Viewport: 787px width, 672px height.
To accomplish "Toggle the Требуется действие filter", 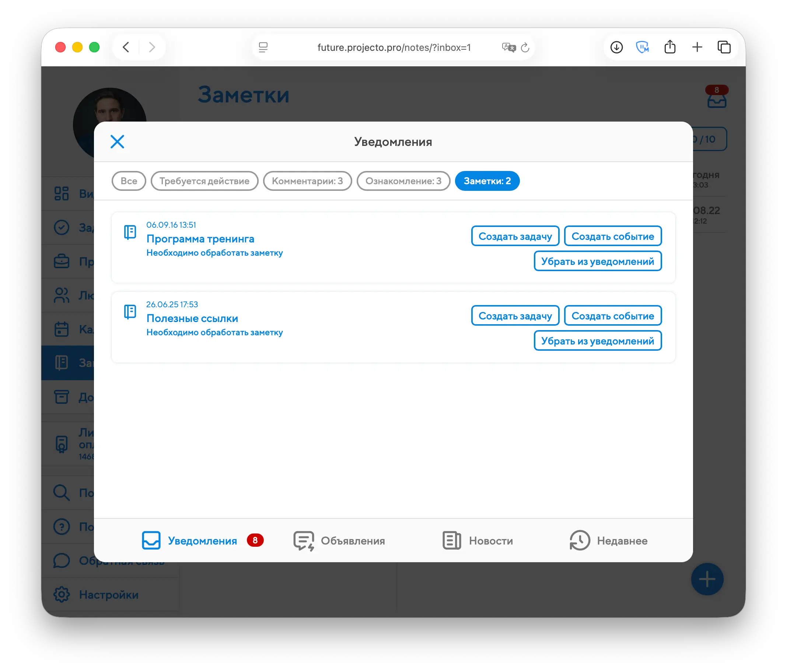I will click(204, 181).
